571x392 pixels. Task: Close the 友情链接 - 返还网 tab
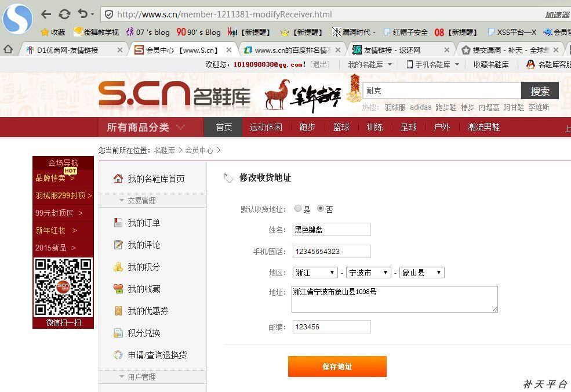447,50
